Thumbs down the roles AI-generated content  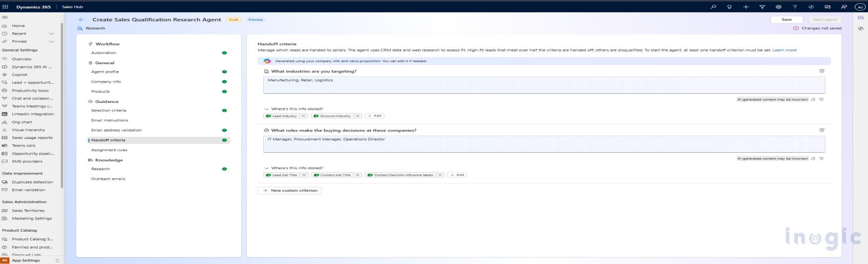click(x=821, y=159)
